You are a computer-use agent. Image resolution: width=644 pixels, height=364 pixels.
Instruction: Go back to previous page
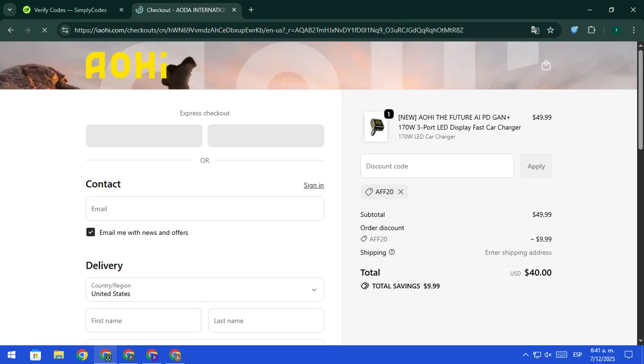(x=11, y=30)
